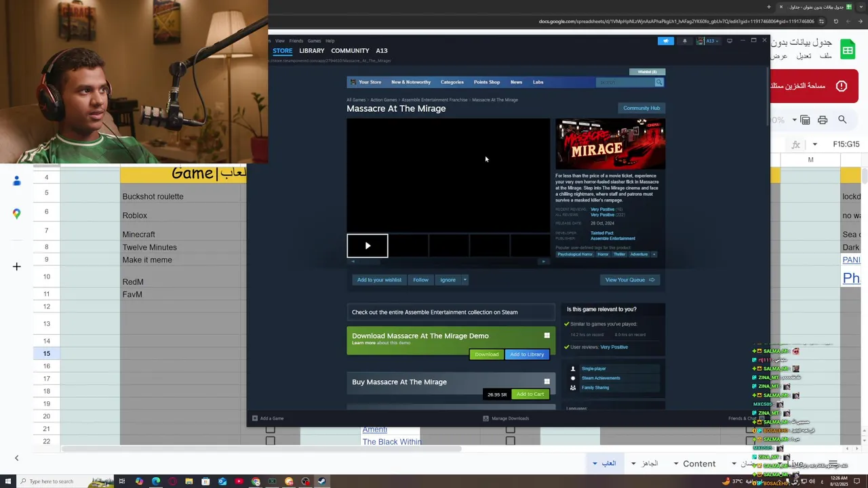Open the الجاهز sheet tab dropdown arrow
868x488 pixels.
633,464
